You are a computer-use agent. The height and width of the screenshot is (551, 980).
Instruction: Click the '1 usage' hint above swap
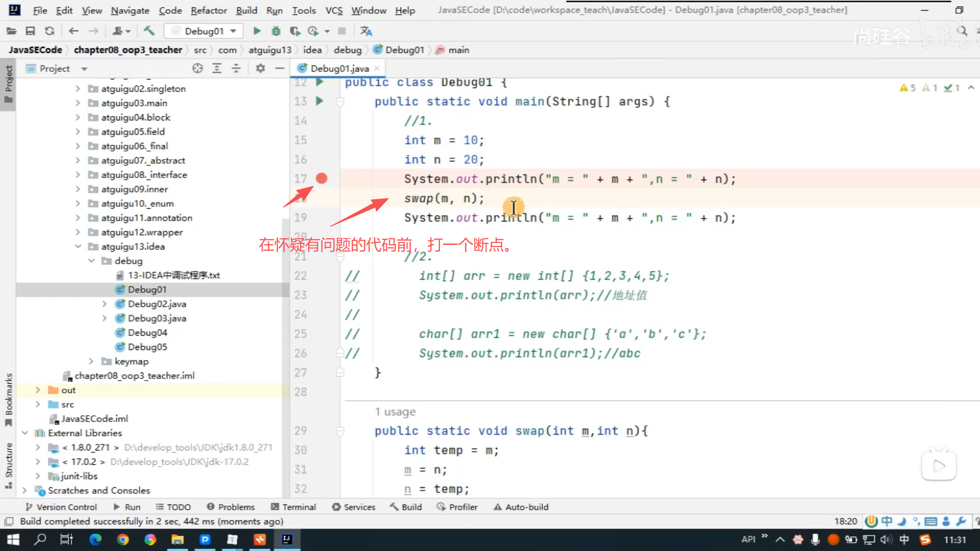click(395, 412)
